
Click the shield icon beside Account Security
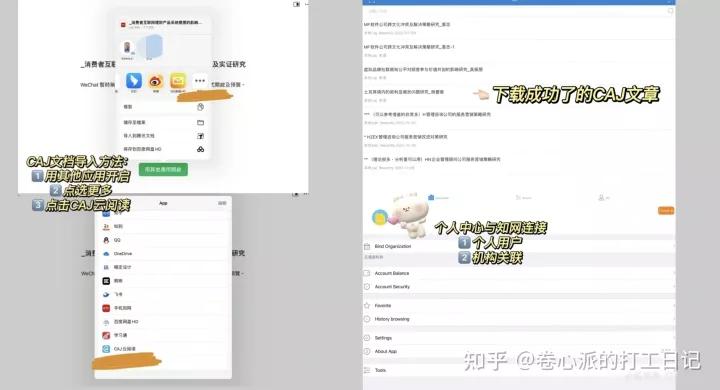tap(367, 287)
